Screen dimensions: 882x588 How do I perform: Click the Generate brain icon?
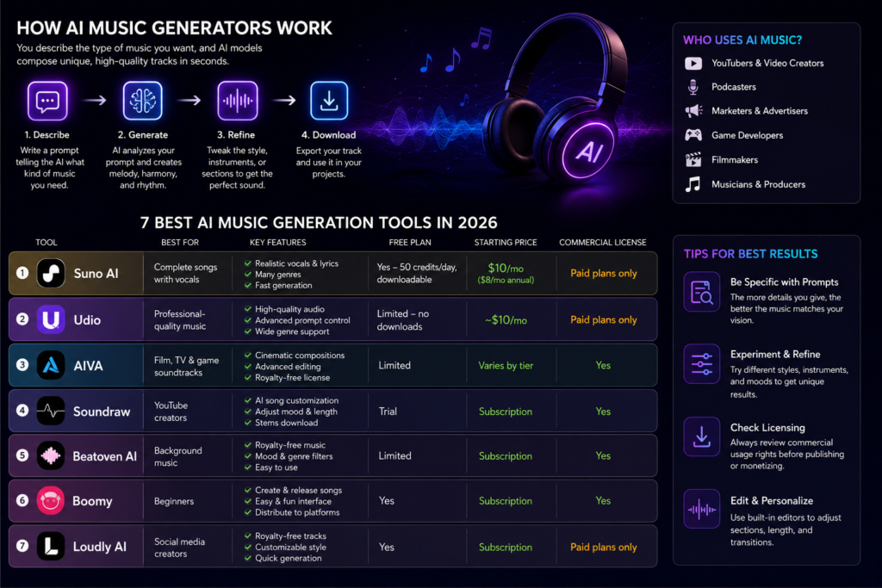coord(142,101)
